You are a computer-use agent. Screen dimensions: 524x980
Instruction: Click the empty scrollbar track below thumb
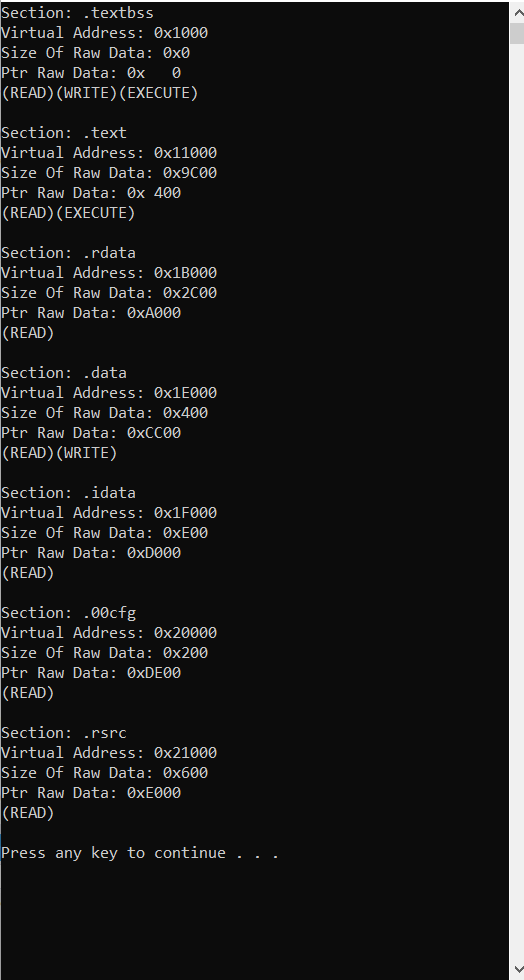click(x=516, y=500)
